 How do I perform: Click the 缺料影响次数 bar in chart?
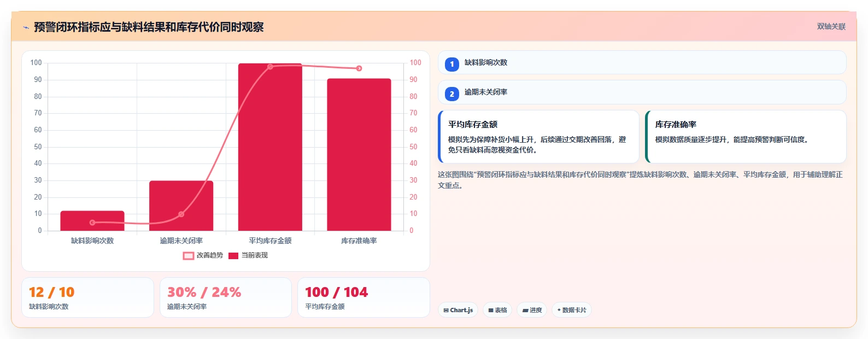(92, 220)
